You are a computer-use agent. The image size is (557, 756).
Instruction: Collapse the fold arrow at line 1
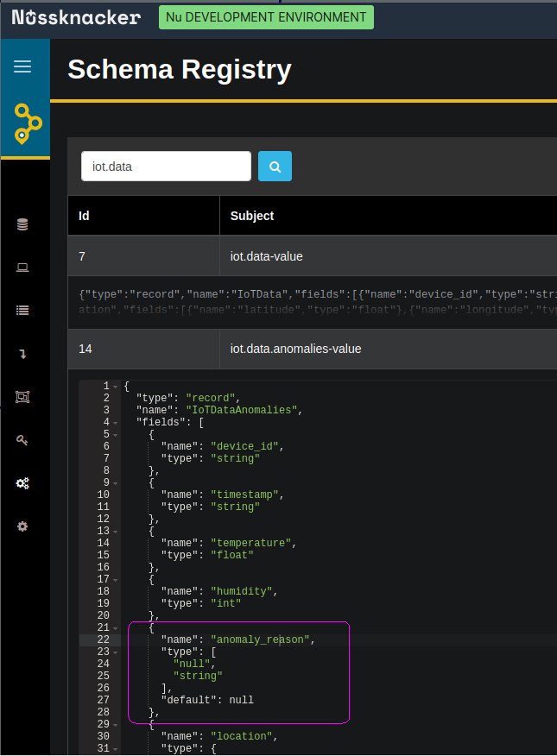116,387
